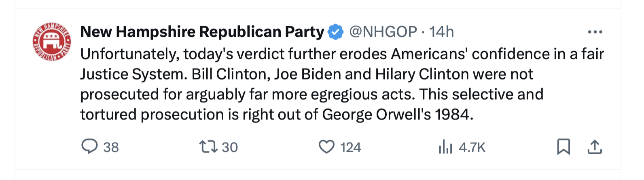Open the tweet via 14h timestamp
Screen dimensions: 644x180
(441, 32)
